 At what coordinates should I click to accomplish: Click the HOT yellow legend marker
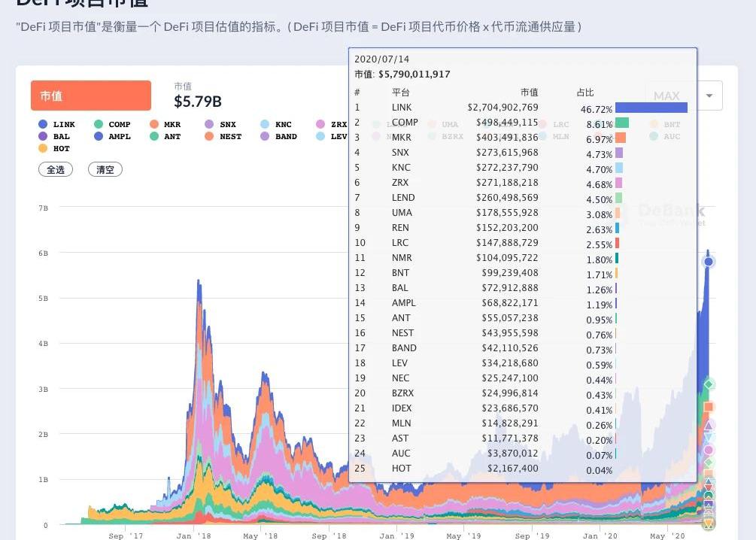coord(43,149)
